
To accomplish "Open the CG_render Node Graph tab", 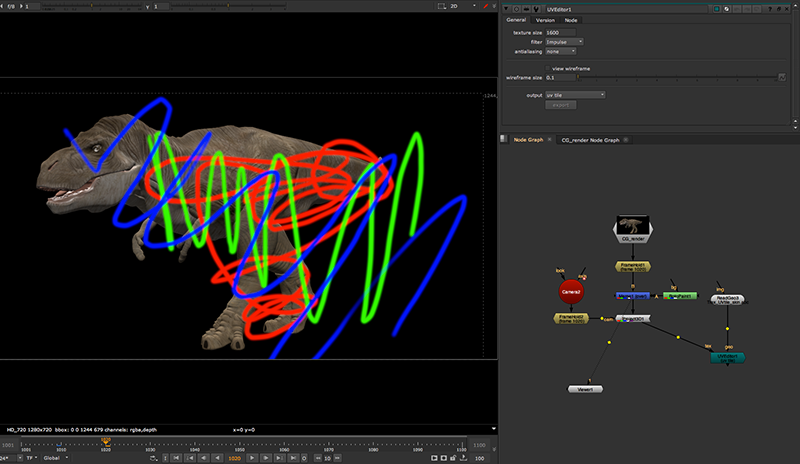I will [x=590, y=140].
